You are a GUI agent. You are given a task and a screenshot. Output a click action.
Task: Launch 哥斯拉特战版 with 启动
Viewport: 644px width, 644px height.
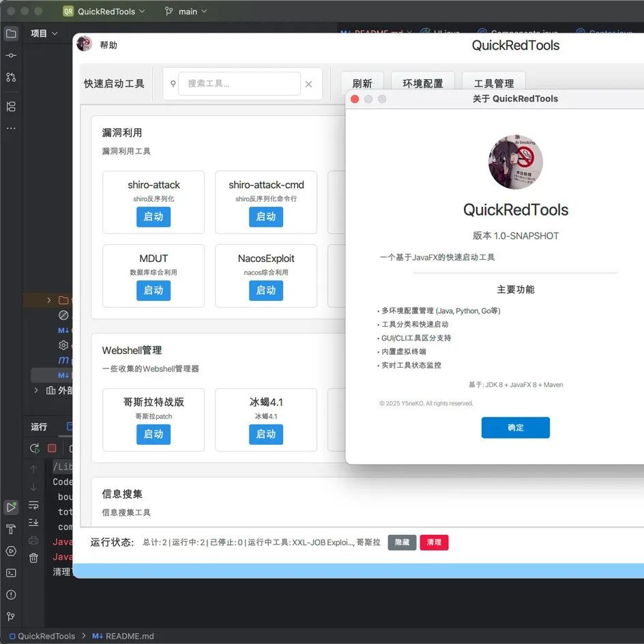point(153,434)
